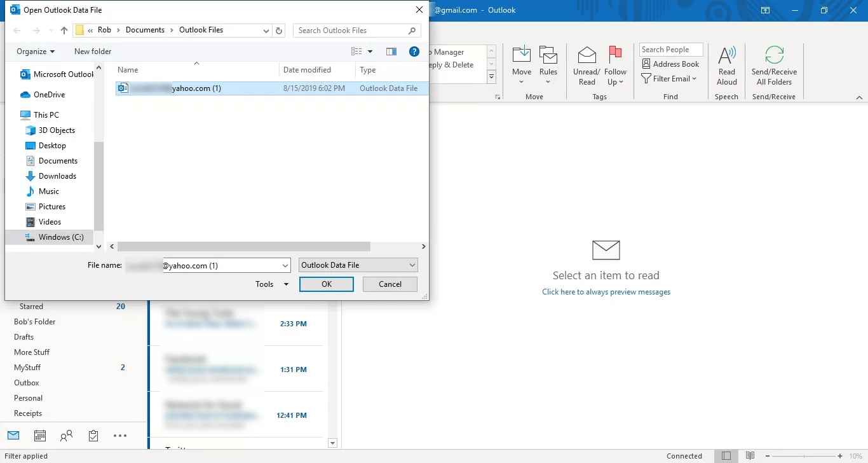
Task: Open the Ribbon Display Options button
Action: point(766,10)
